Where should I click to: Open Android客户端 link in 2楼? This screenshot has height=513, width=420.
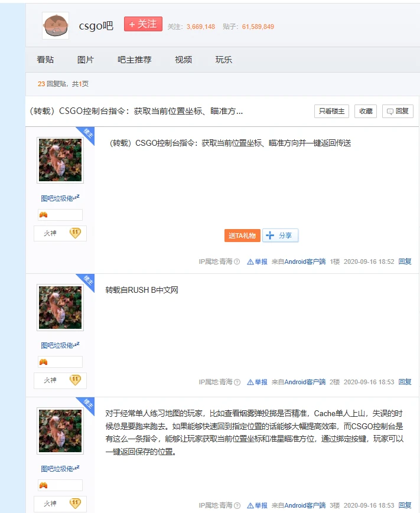click(x=305, y=382)
